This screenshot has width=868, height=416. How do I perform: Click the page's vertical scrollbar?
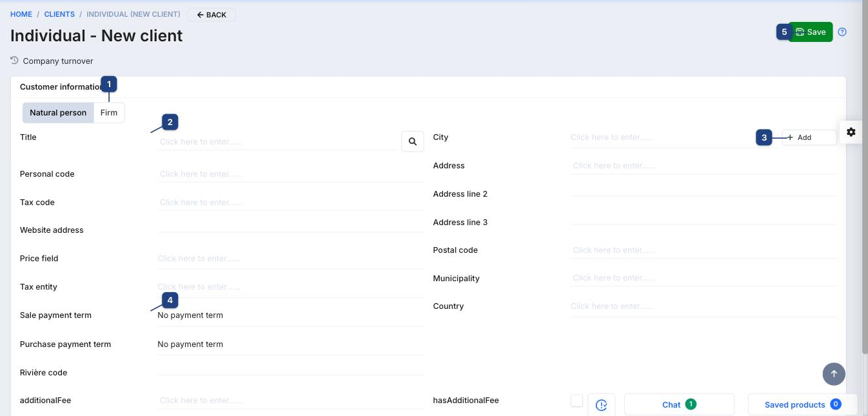click(x=865, y=177)
